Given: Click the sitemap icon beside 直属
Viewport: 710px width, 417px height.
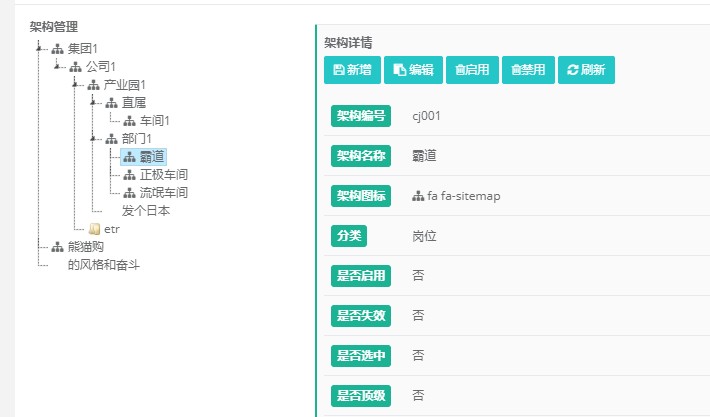Looking at the screenshot, I should point(111,103).
